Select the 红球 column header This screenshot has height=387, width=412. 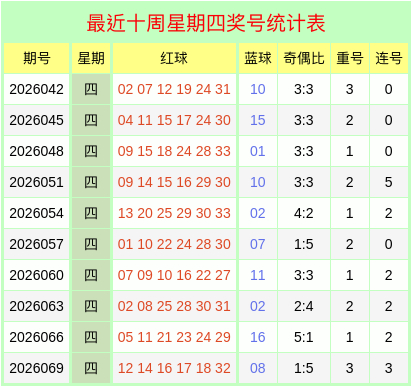[x=174, y=58]
